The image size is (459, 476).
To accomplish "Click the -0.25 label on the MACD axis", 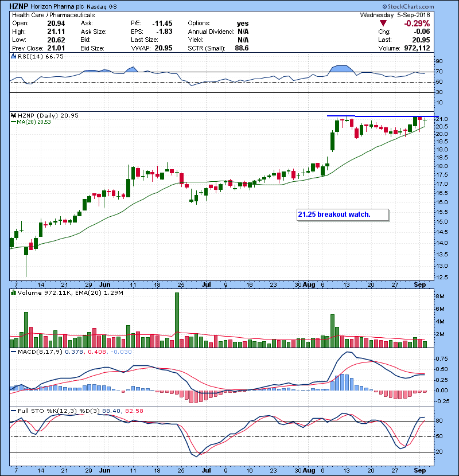I will (442, 401).
